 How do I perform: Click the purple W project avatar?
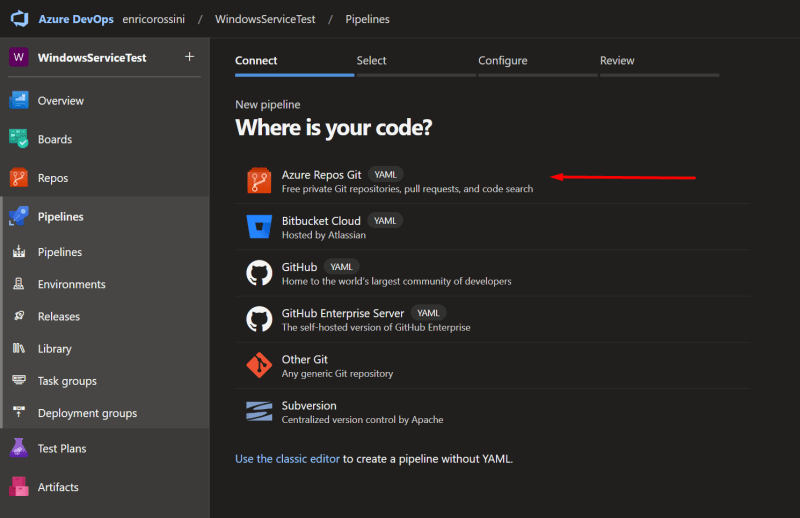[19, 57]
